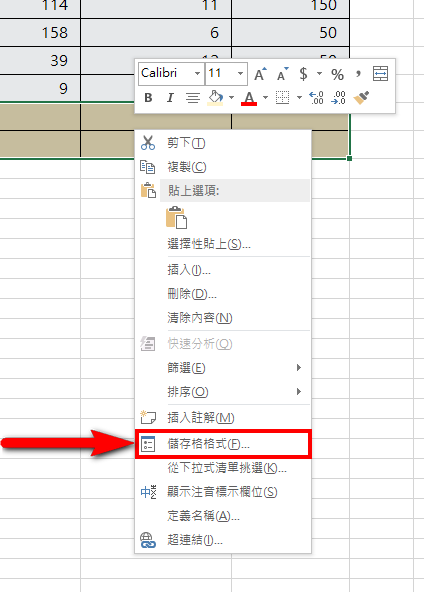Open 選擇性貼上(S)... dialog
Viewport: 424px width, 592px height.
point(223,244)
